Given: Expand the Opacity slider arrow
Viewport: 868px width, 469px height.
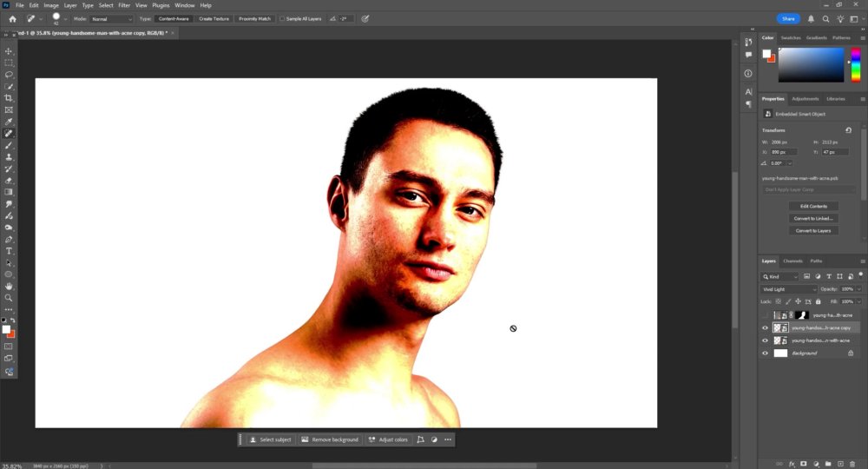Looking at the screenshot, I should pyautogui.click(x=859, y=289).
